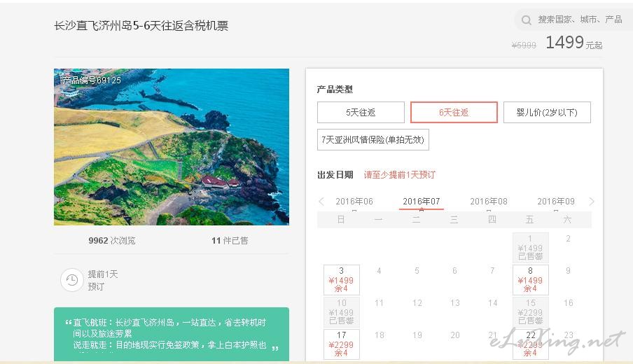The height and width of the screenshot is (364, 633).
Task: Switch to 2016年06 month tab
Action: coord(354,202)
